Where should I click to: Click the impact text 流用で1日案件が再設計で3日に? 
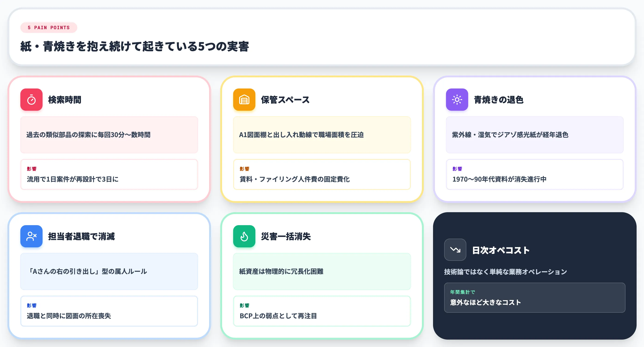click(x=73, y=179)
